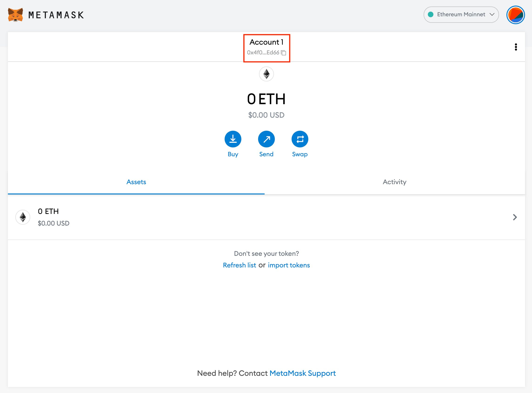
Task: Click the Send arrow icon button
Action: (x=266, y=139)
